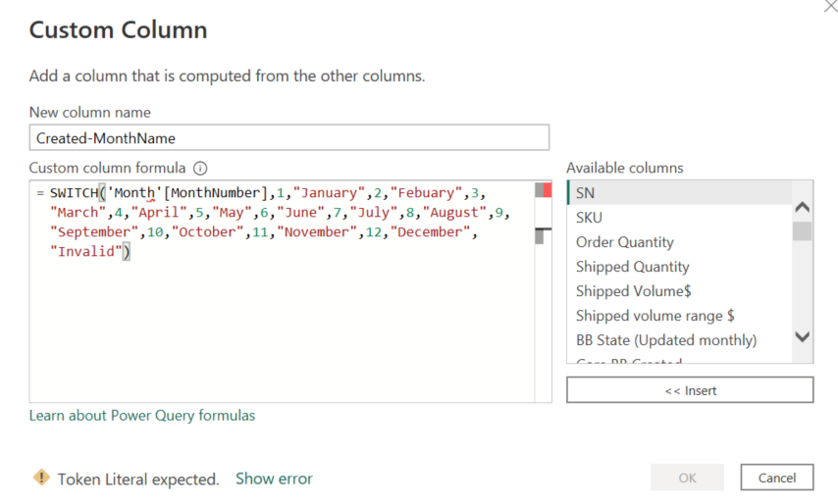Select Order Quantity column
The image size is (838, 504).
click(679, 242)
